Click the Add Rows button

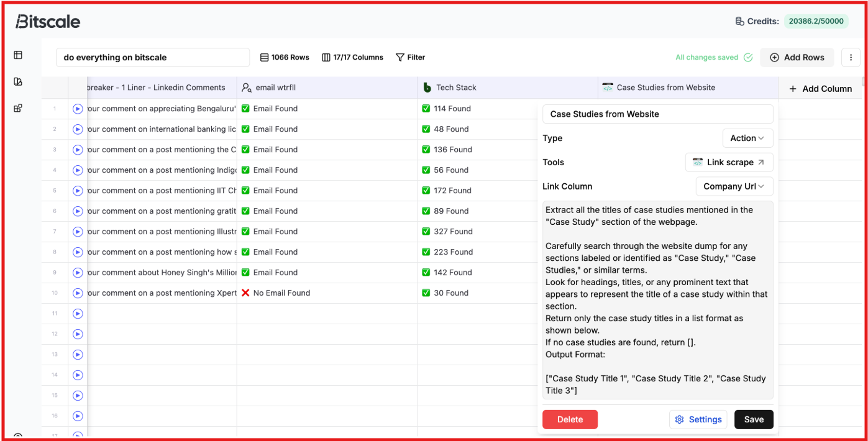click(x=797, y=57)
